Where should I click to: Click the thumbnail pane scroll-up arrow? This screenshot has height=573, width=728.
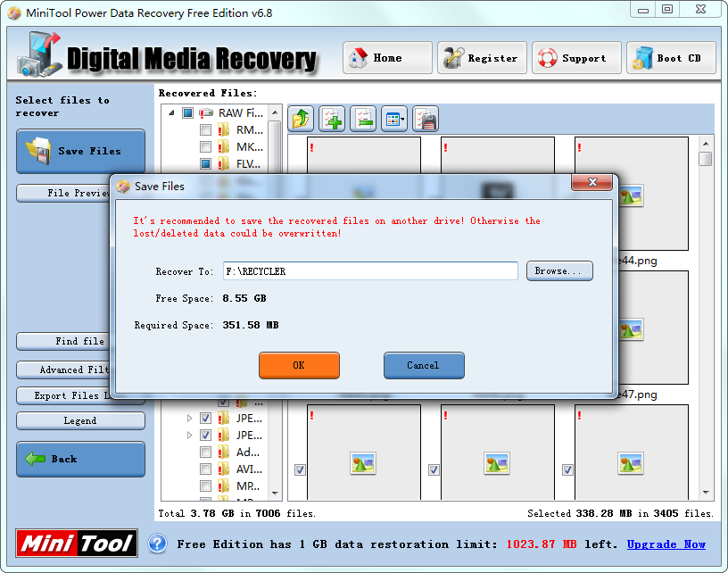coord(706,144)
